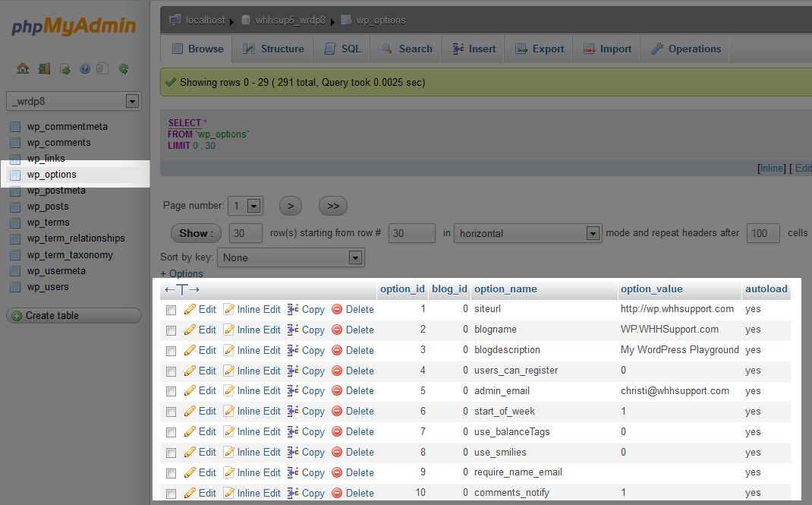Screen dimensions: 812x505
Task: Click the red Delete icon for blogname row
Action: 337,330
